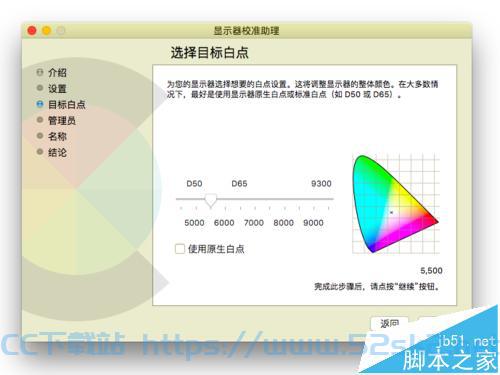Click the white point slider thumb

pyautogui.click(x=210, y=201)
